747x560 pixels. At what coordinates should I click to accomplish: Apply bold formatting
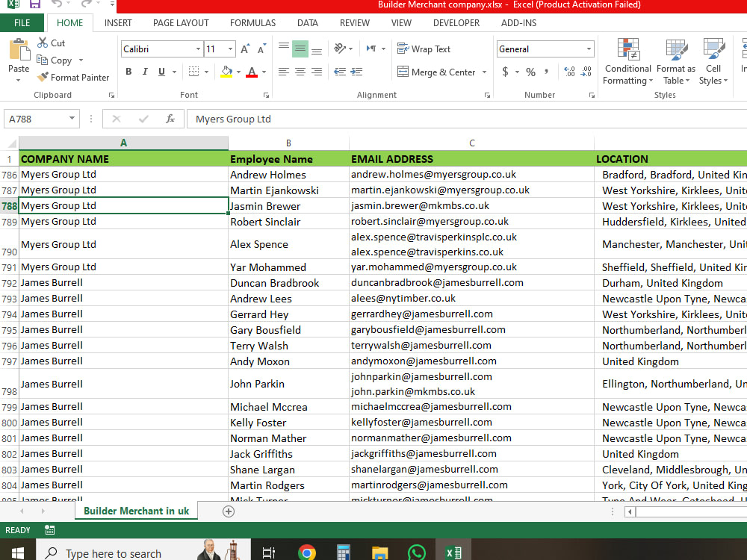(x=127, y=72)
